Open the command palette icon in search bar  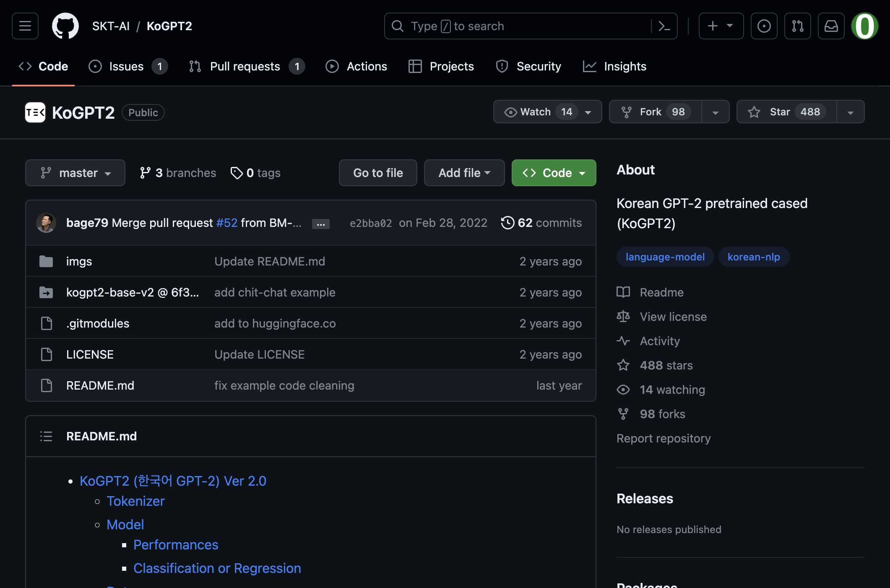click(x=664, y=26)
